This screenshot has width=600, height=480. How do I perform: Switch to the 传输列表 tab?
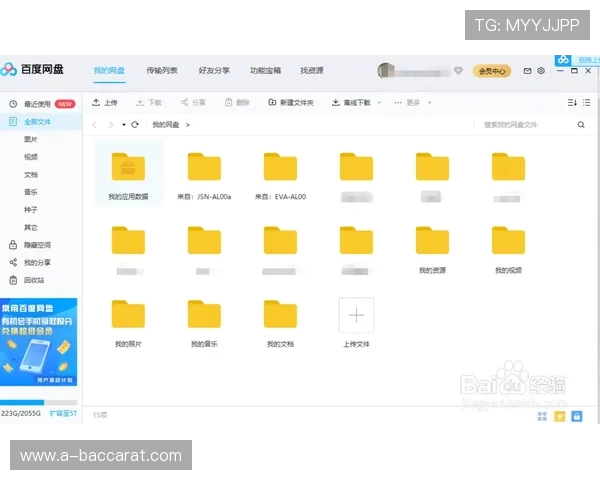point(162,70)
